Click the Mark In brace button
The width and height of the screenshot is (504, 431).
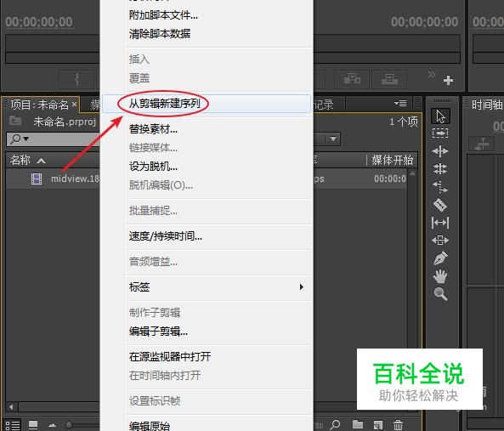[x=77, y=79]
